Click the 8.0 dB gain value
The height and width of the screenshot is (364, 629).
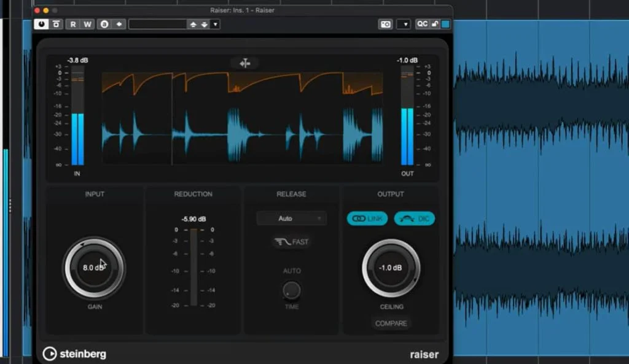pos(93,268)
